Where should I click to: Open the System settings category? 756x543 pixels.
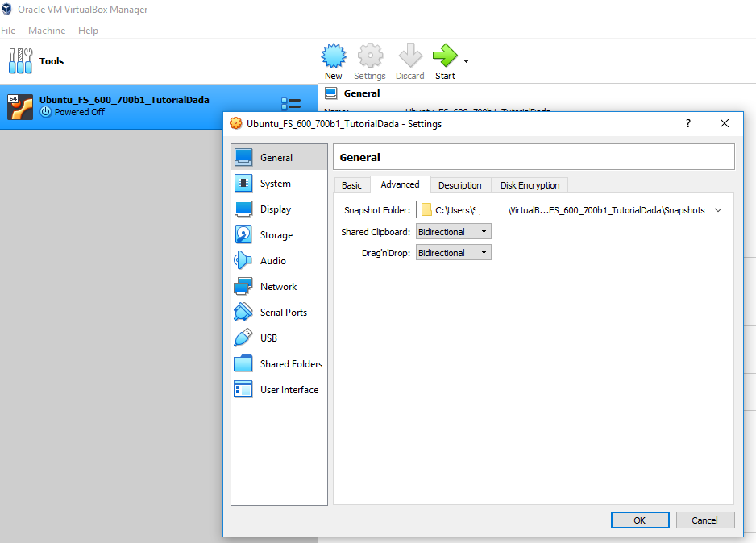275,184
